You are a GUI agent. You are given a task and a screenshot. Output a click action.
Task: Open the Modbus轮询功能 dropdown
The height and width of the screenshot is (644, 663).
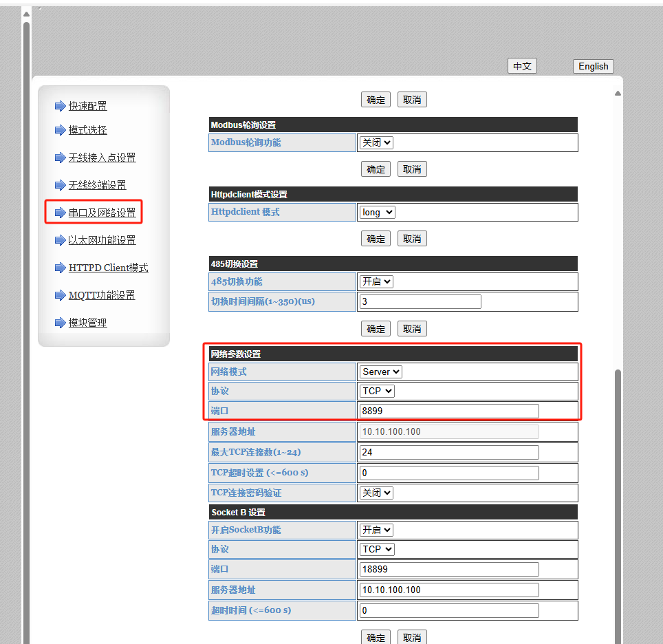tap(376, 142)
